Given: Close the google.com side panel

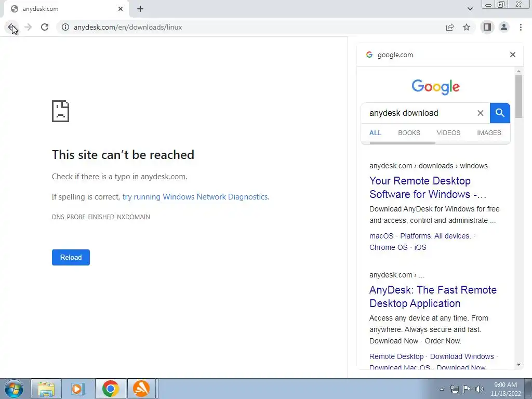Looking at the screenshot, I should (513, 55).
